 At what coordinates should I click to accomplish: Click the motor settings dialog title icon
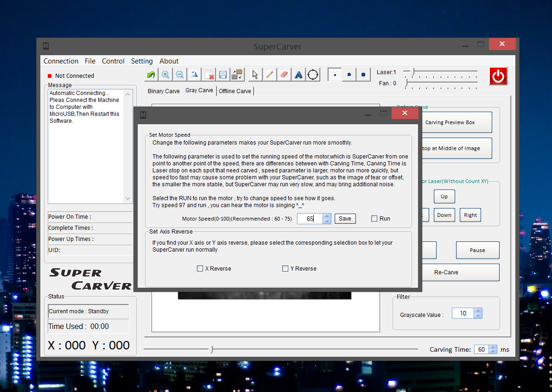point(143,115)
